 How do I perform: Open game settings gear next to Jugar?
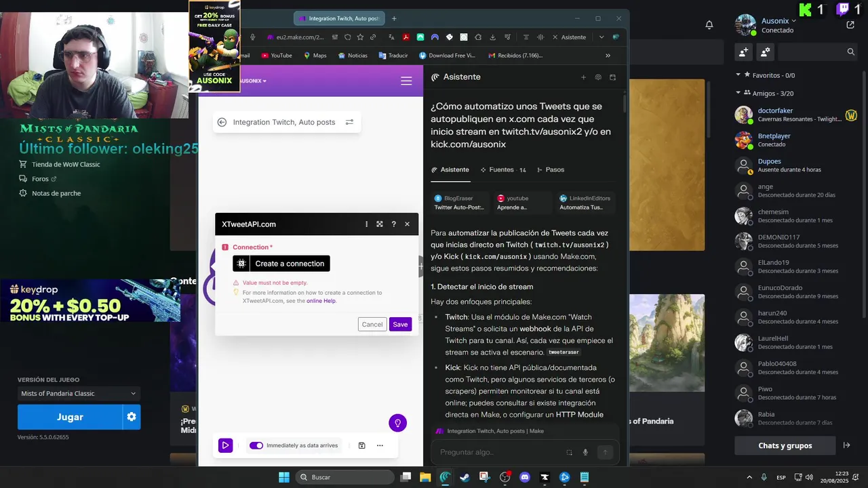pyautogui.click(x=132, y=417)
